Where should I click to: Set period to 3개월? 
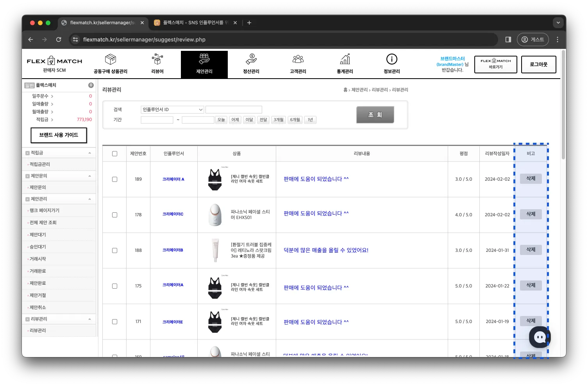[279, 120]
